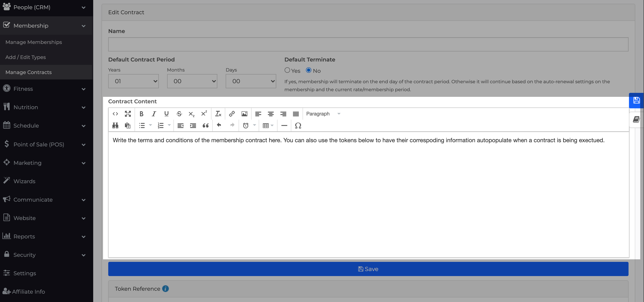Insert date/time clock icon
This screenshot has width=644, height=302.
[246, 126]
